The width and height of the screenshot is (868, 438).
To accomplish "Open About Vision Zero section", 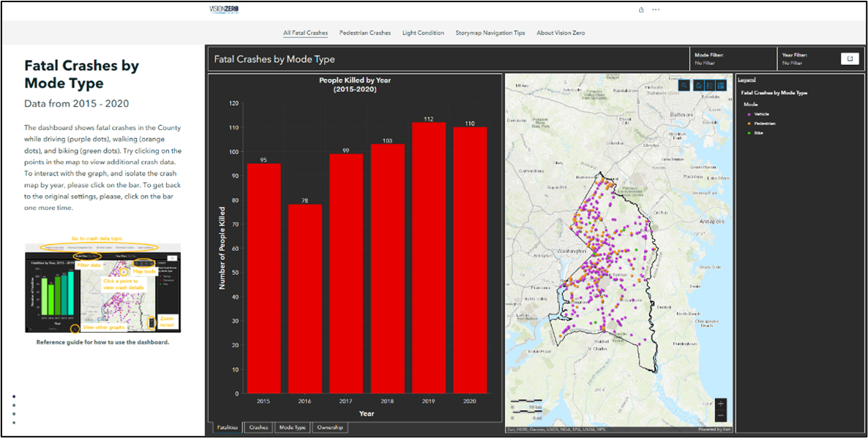I will point(561,33).
